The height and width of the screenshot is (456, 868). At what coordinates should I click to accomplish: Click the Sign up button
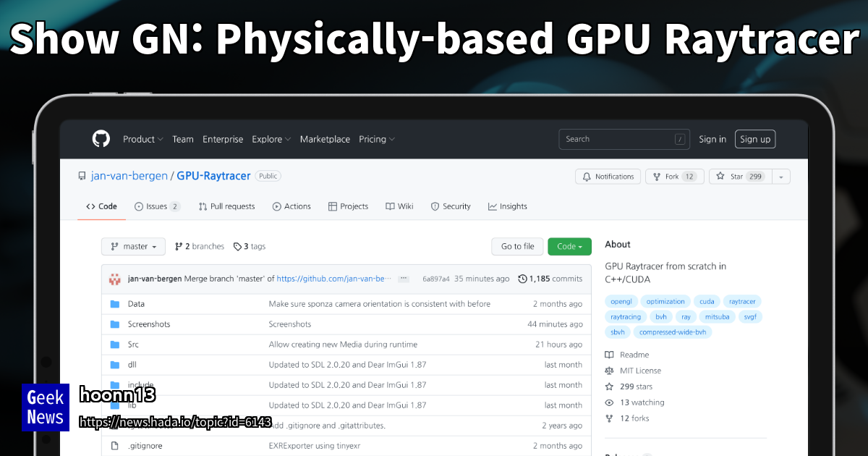(755, 139)
